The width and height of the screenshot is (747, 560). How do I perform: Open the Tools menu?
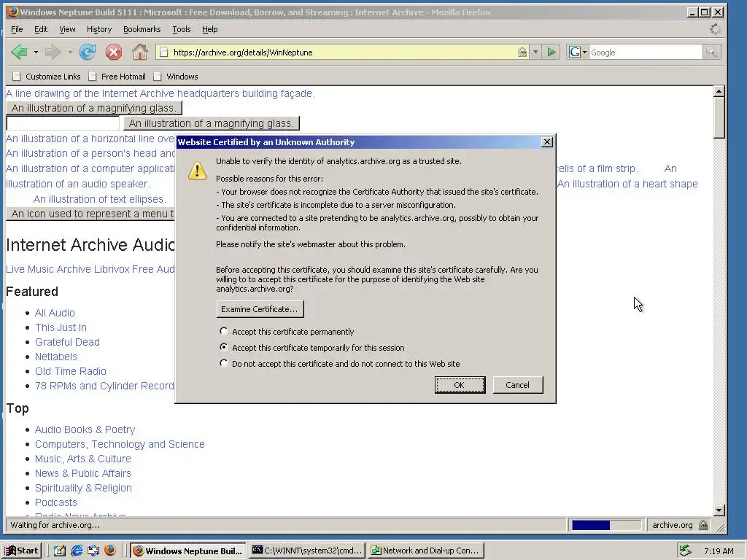[x=182, y=29]
